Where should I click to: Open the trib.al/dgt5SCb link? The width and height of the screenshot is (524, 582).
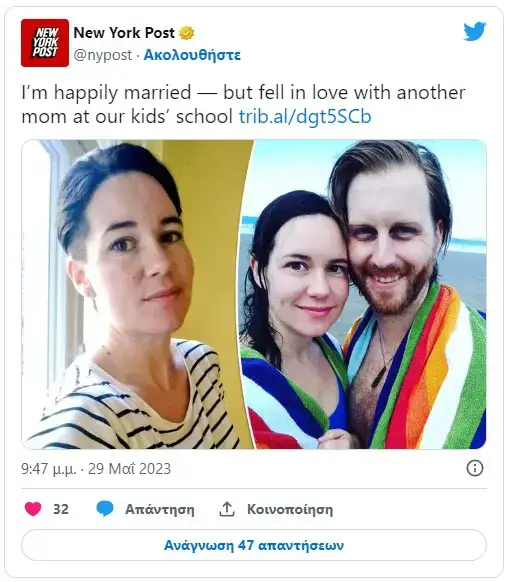coord(305,117)
